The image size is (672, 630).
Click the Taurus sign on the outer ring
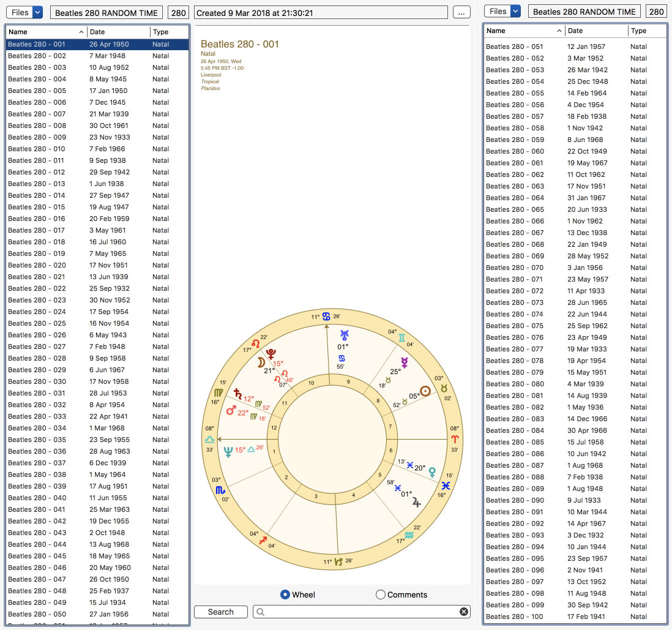pos(444,388)
